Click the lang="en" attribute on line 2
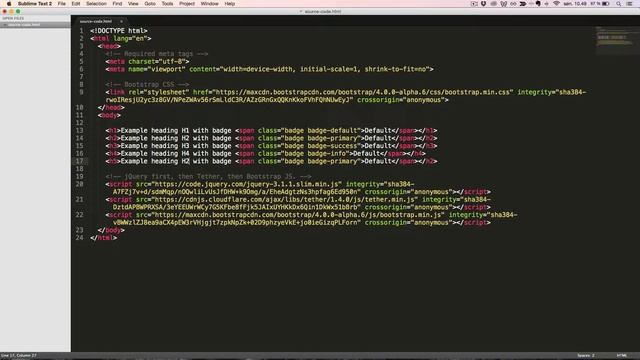 [x=130, y=38]
